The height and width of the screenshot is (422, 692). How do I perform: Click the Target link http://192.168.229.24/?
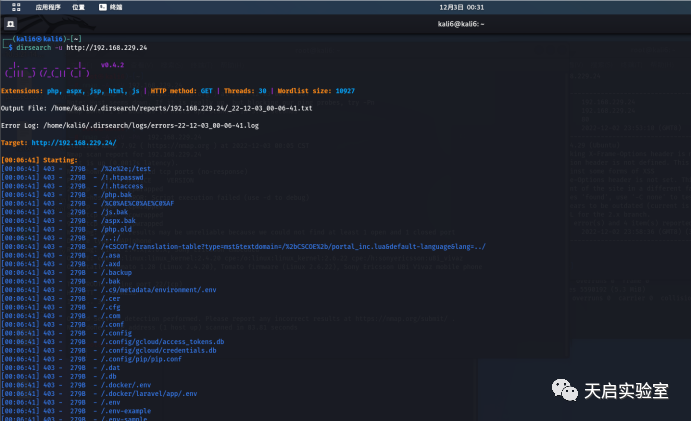tap(74, 143)
